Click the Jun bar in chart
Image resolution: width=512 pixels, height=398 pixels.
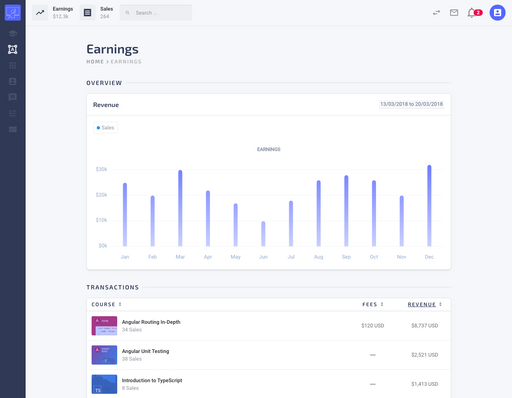point(263,234)
